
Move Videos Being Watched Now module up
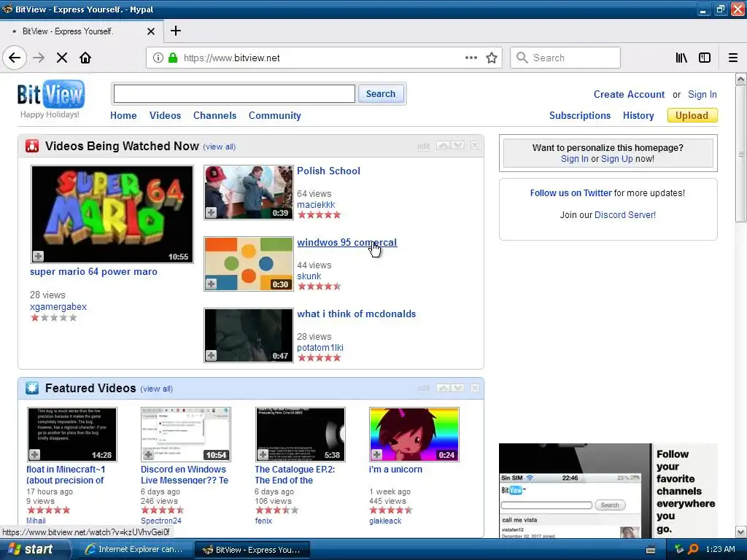[x=443, y=145]
